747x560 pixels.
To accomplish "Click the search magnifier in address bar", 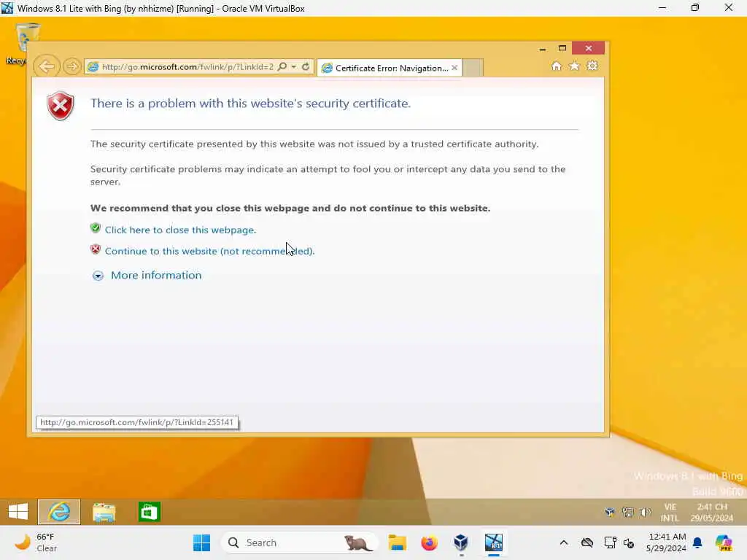I will tap(282, 66).
